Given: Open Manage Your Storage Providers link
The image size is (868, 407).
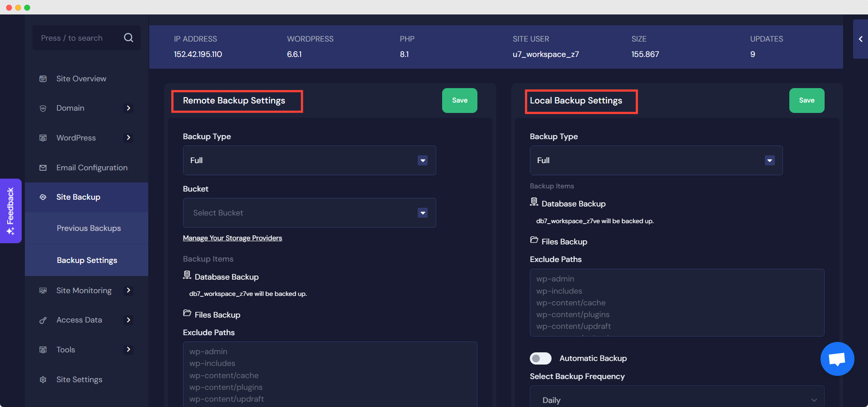Looking at the screenshot, I should click(232, 238).
